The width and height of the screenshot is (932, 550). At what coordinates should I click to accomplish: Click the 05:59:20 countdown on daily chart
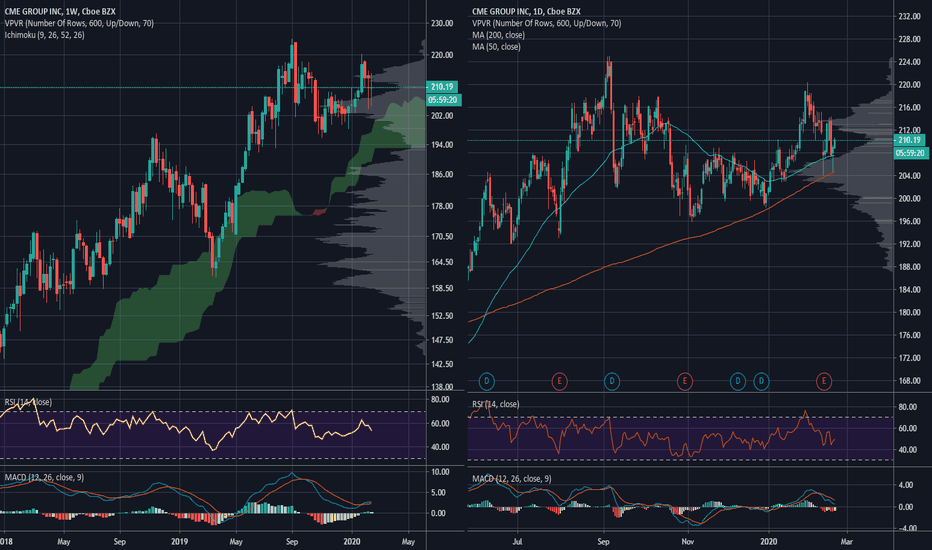tap(911, 153)
